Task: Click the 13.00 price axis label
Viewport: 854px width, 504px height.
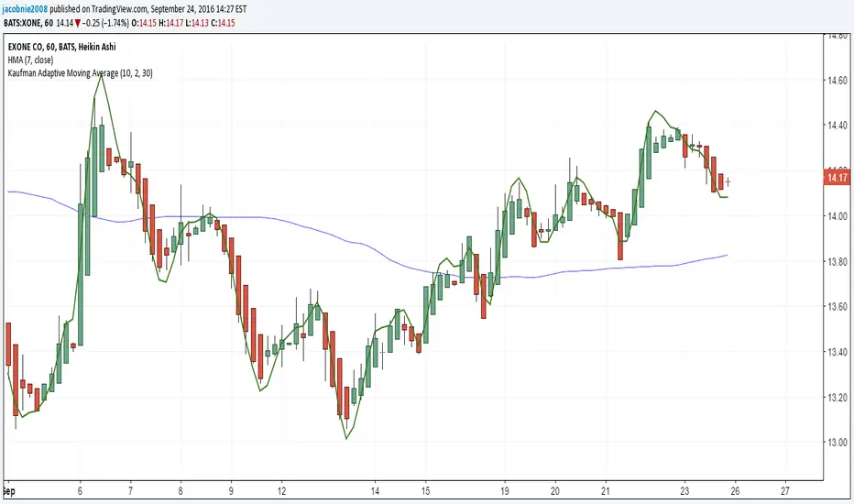Action: (836, 443)
